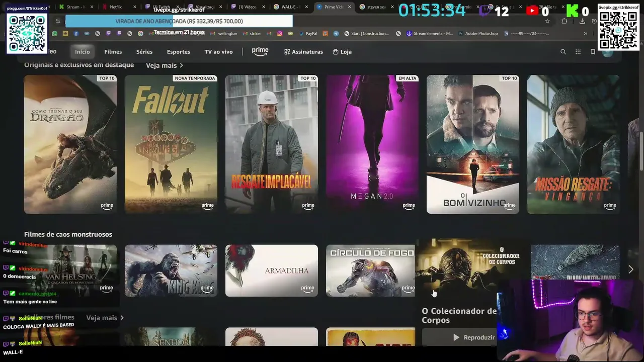
Task: Open the browser downloads icon
Action: tap(582, 21)
